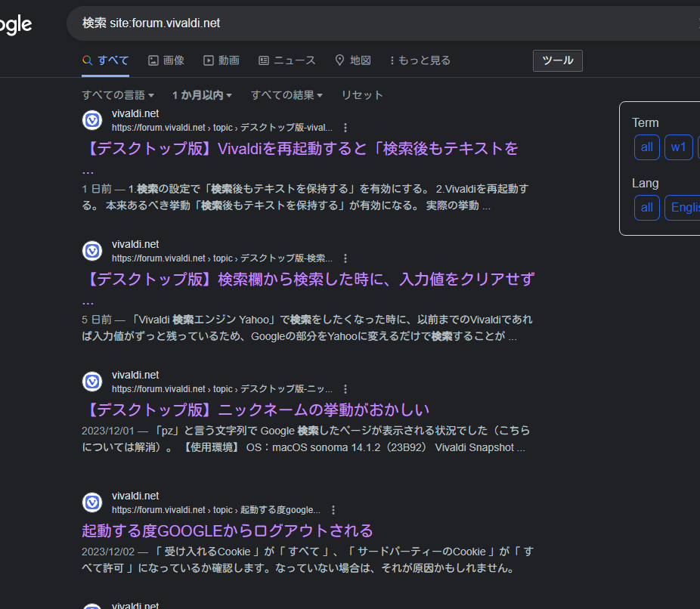Click the snippet text starting '5 日前'
This screenshot has width=700, height=609.
coord(307,328)
